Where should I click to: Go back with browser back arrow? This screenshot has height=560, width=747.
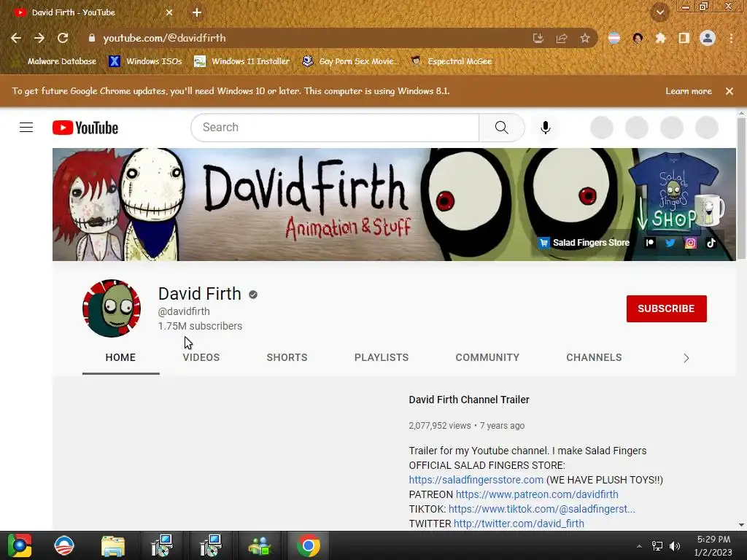click(16, 38)
